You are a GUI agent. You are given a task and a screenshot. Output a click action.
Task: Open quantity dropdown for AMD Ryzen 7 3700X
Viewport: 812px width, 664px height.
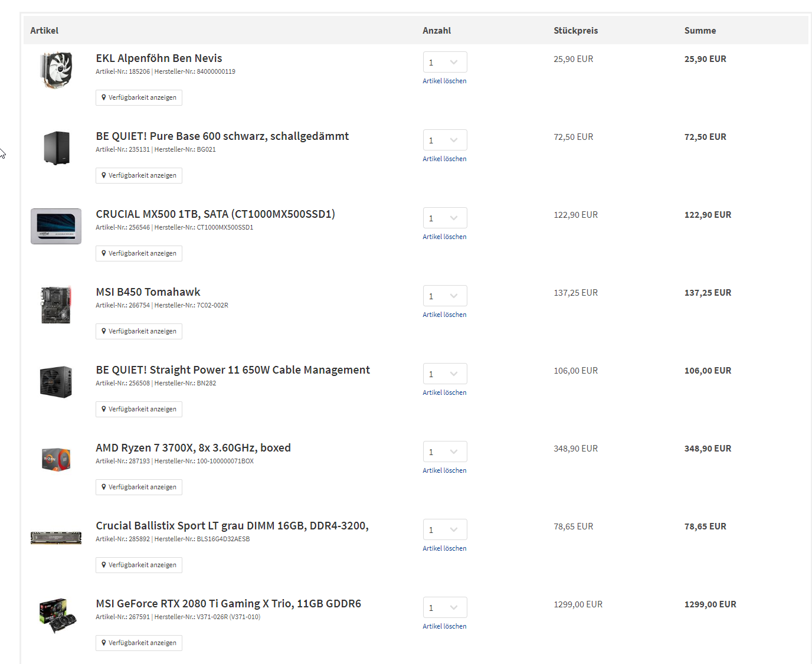[x=445, y=452]
